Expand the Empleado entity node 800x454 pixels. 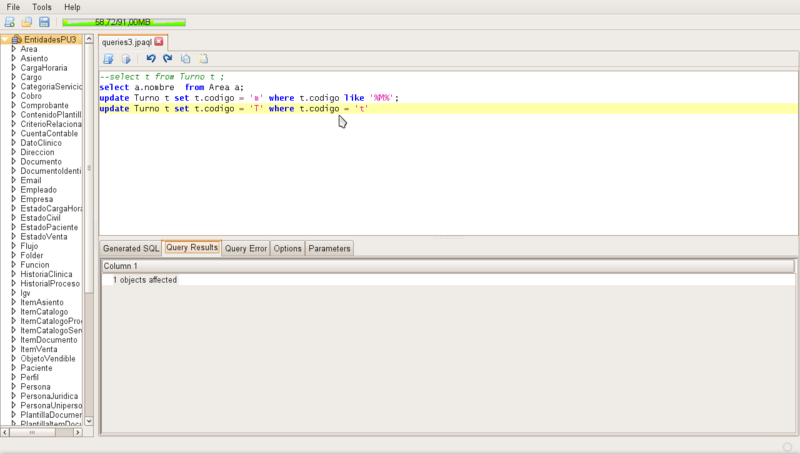click(14, 190)
